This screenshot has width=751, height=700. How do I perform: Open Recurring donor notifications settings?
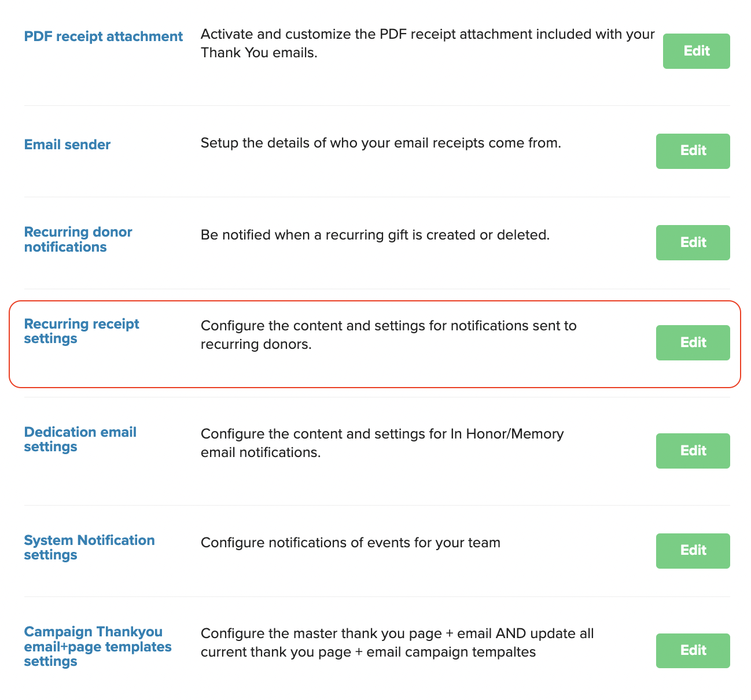[78, 239]
